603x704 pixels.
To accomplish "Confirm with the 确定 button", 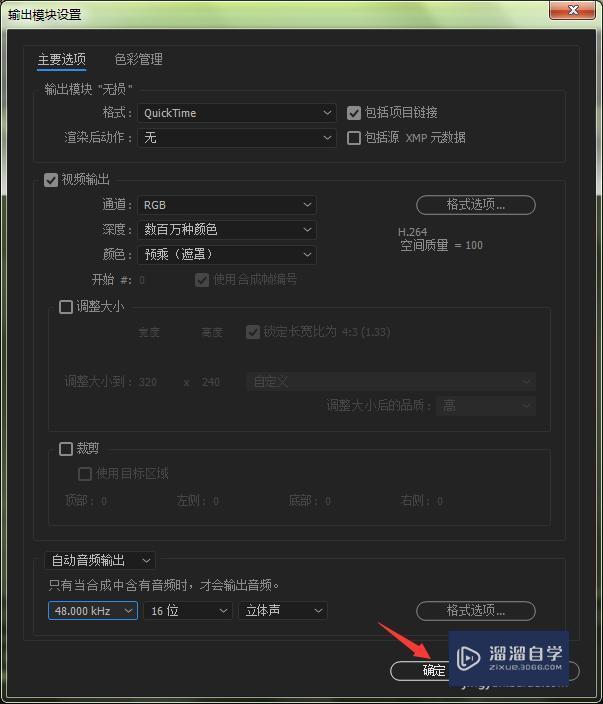I will (x=420, y=671).
